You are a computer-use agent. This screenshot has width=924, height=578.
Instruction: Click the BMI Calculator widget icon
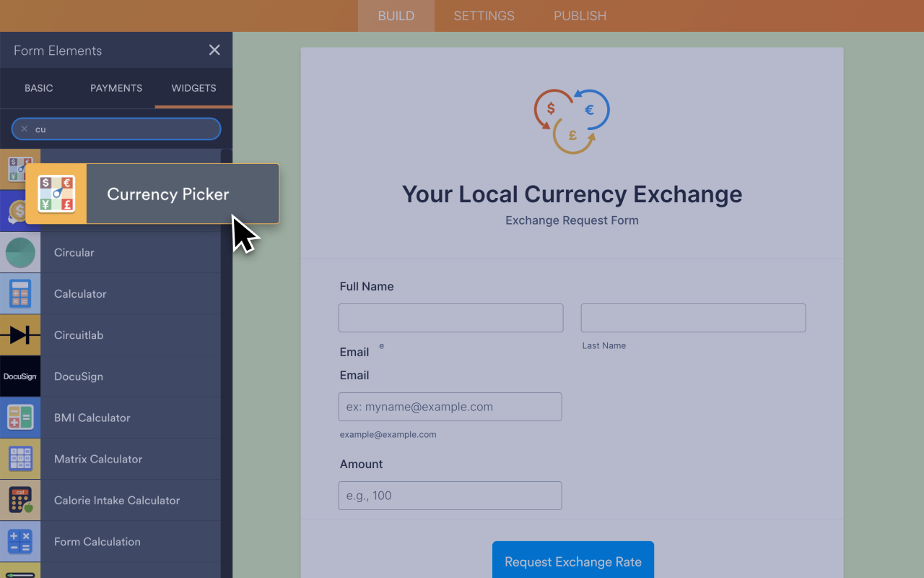coord(20,417)
